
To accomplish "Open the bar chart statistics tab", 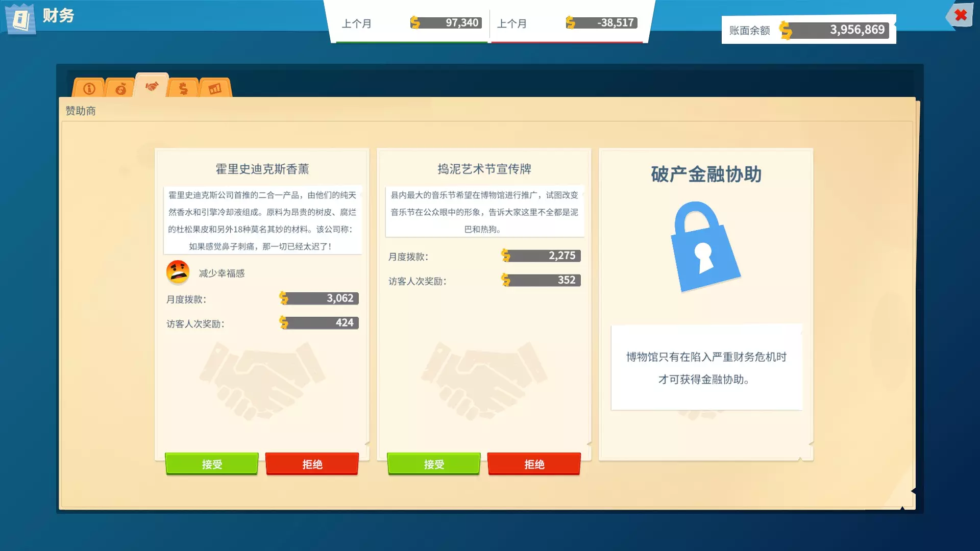I will 215,89.
